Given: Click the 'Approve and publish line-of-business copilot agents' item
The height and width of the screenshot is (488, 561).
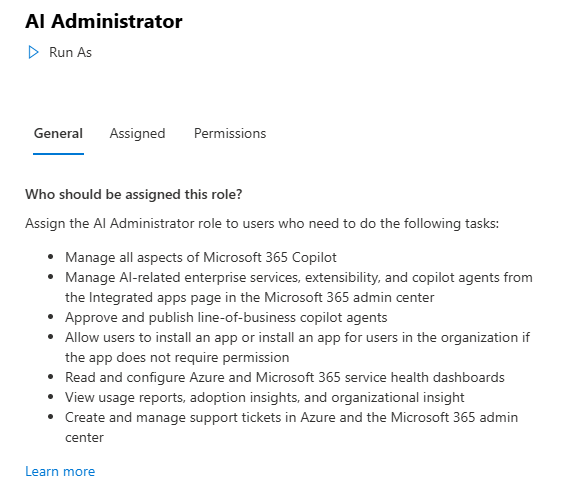Looking at the screenshot, I should pos(226,318).
